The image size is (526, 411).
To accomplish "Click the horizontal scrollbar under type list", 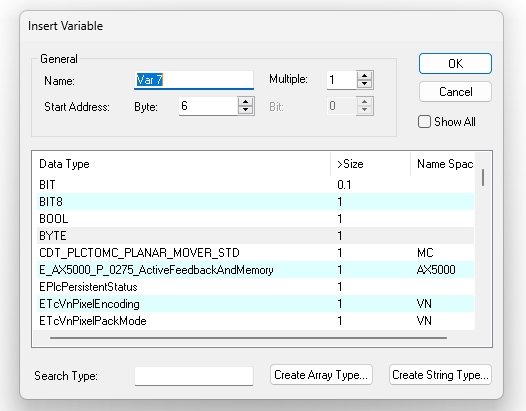I will pos(248,338).
